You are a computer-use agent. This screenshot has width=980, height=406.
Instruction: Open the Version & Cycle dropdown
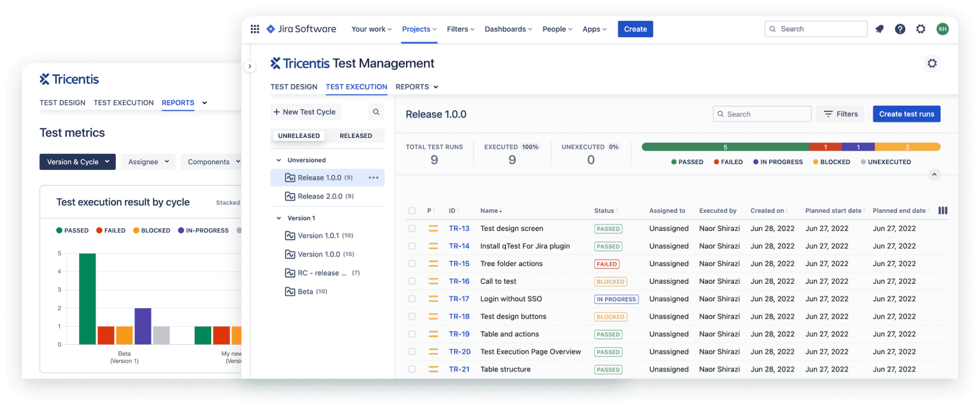78,162
